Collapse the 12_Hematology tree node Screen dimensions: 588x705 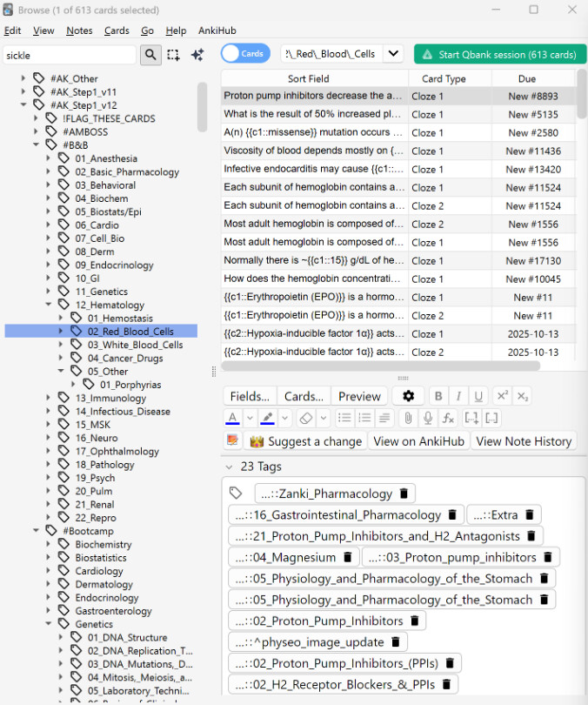[50, 305]
